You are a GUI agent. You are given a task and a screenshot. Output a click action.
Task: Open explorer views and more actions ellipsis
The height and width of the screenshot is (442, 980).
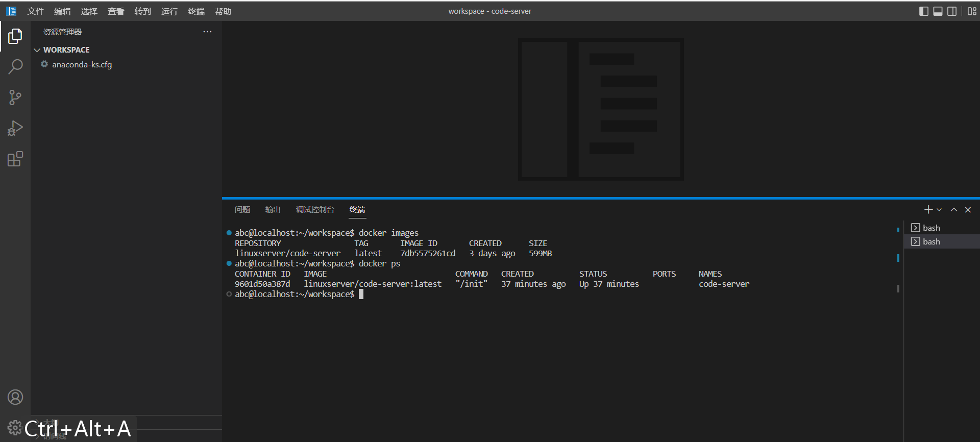[x=207, y=32]
